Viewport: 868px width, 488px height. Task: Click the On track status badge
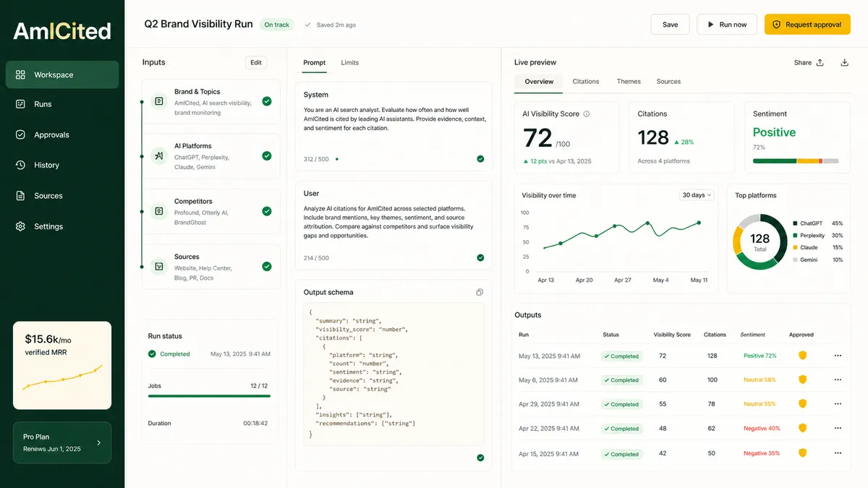277,25
